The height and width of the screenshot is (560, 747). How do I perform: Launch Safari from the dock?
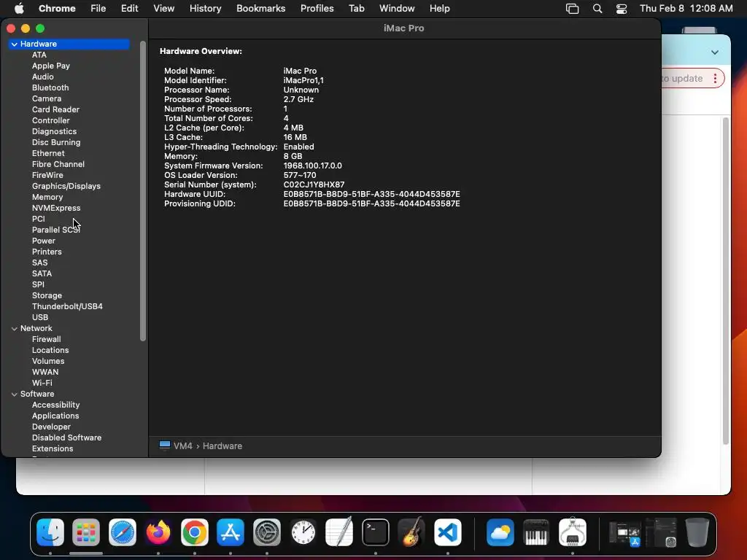123,532
